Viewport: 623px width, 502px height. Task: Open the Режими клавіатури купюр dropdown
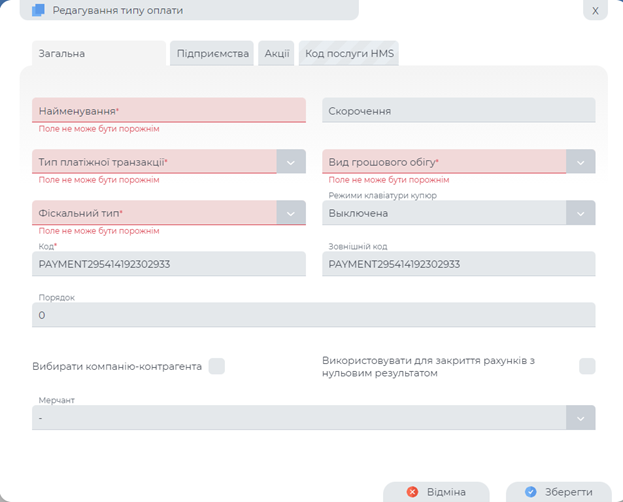coord(580,212)
